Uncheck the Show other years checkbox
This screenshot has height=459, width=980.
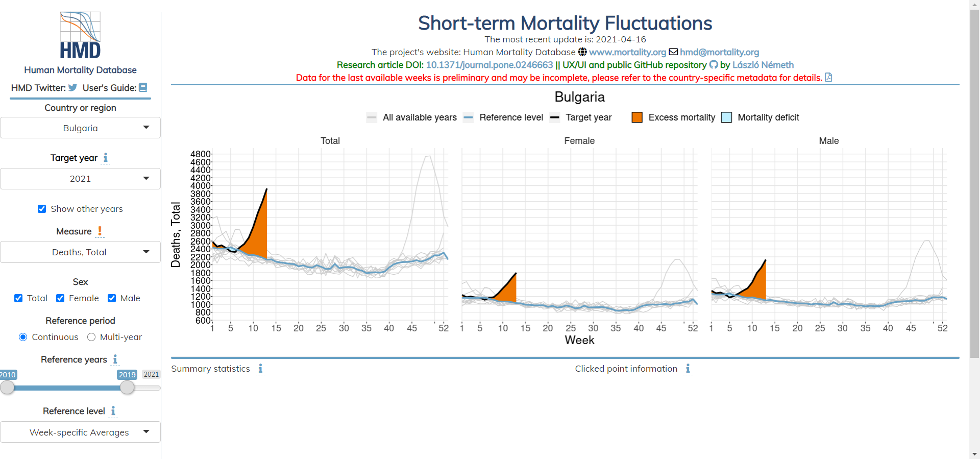click(x=42, y=209)
